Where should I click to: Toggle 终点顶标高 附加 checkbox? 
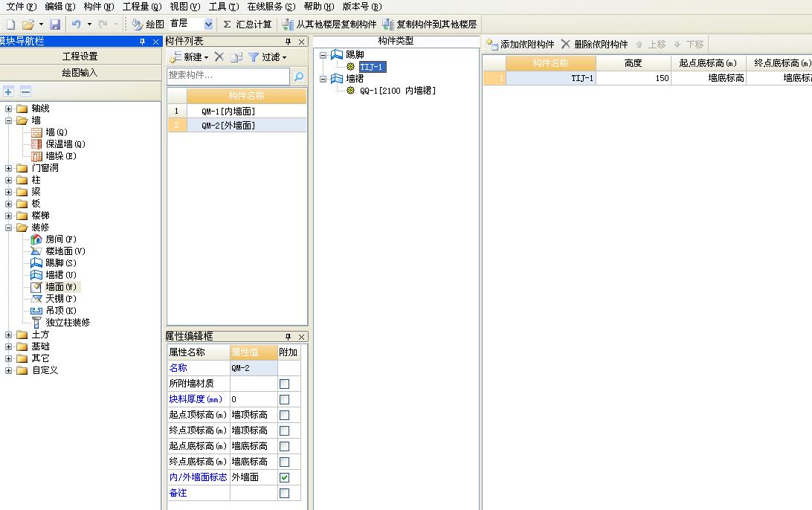(284, 430)
